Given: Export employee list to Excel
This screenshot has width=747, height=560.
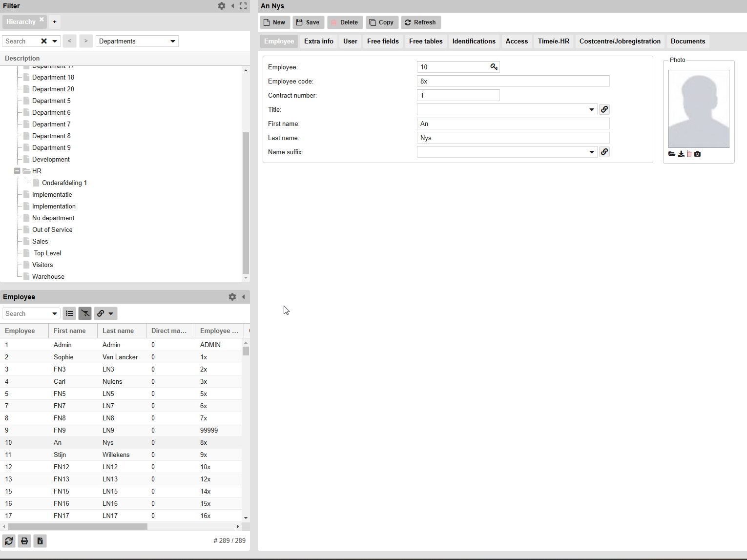Looking at the screenshot, I should tap(40, 541).
